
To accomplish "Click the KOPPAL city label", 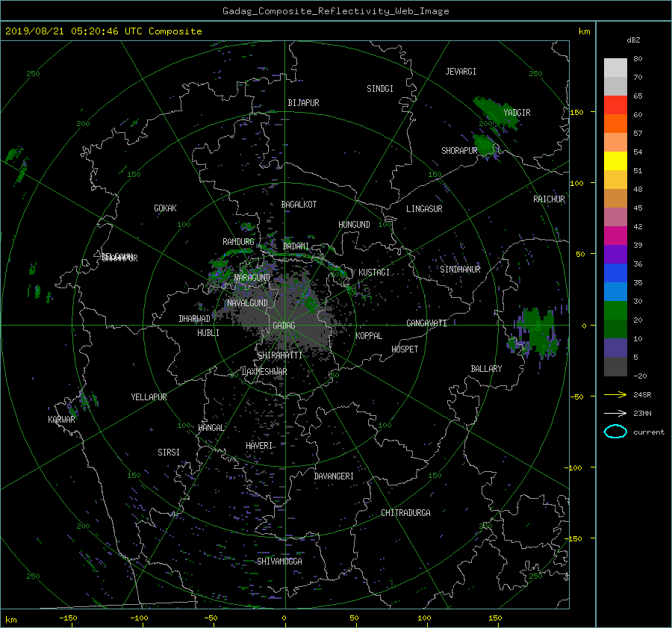I will (369, 335).
